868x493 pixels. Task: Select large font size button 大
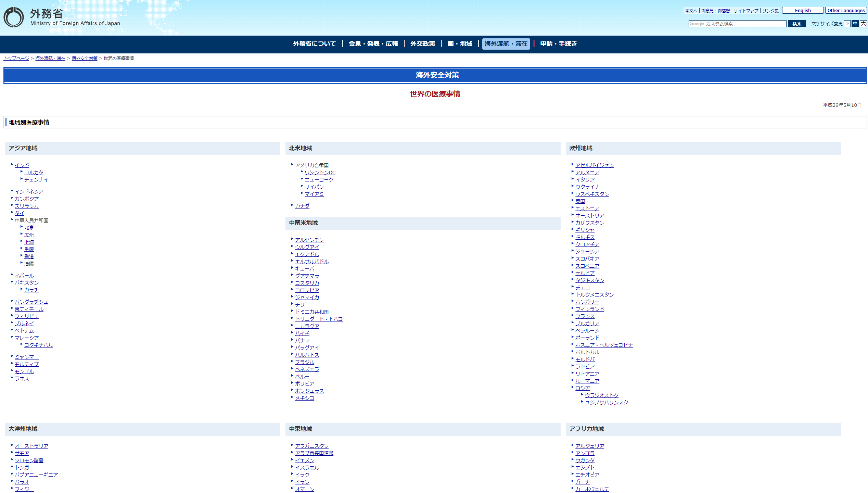[863, 24]
